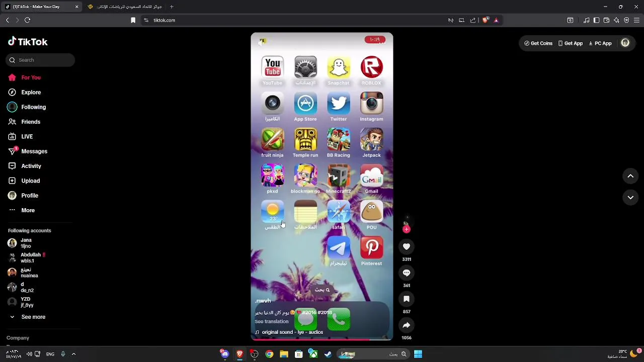The width and height of the screenshot is (644, 362).
Task: Open the .nwvh creator profile
Action: tap(263, 301)
